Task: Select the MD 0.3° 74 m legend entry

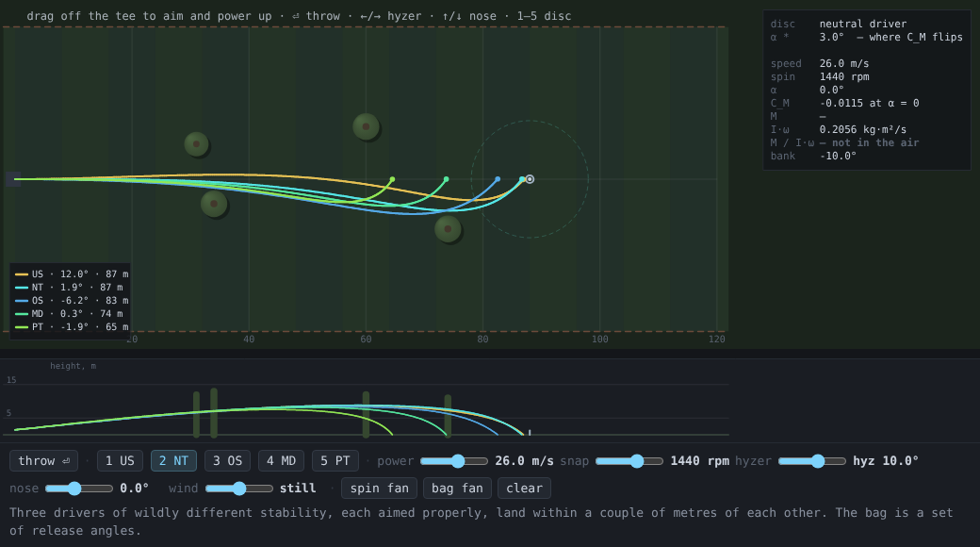Action: click(69, 313)
